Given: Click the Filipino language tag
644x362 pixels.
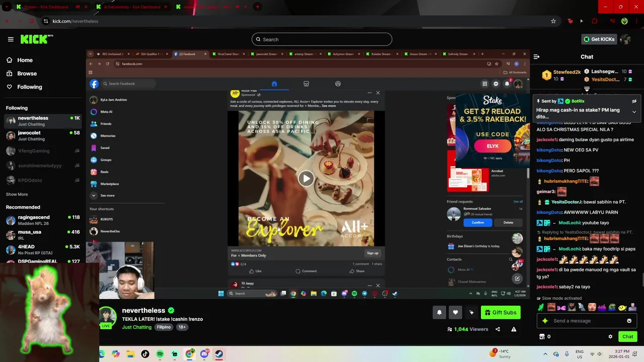Looking at the screenshot, I should [164, 327].
